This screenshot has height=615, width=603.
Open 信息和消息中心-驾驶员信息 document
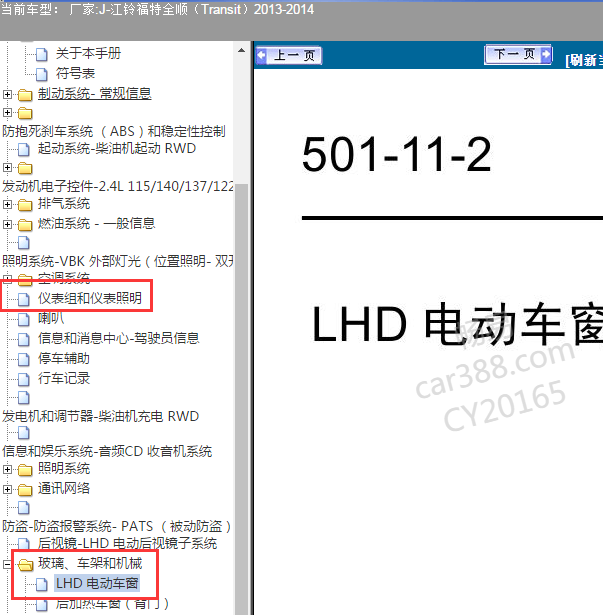point(118,338)
